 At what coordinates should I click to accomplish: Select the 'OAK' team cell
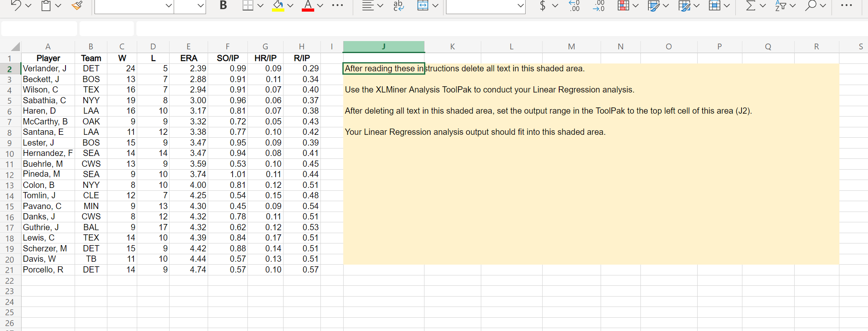[x=91, y=122]
